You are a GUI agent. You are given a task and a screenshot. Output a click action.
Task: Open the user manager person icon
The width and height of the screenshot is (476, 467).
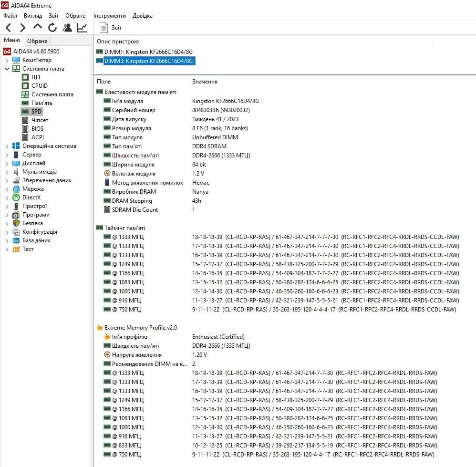[67, 28]
